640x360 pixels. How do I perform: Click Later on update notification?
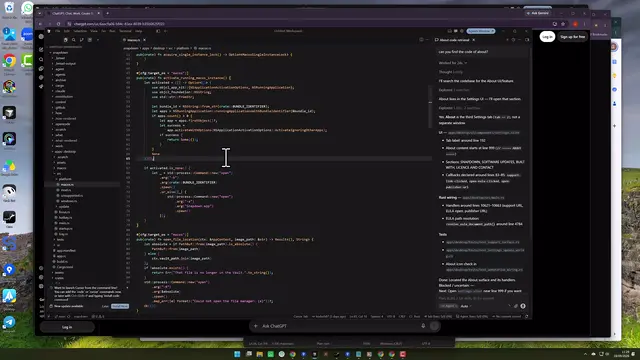point(105,306)
